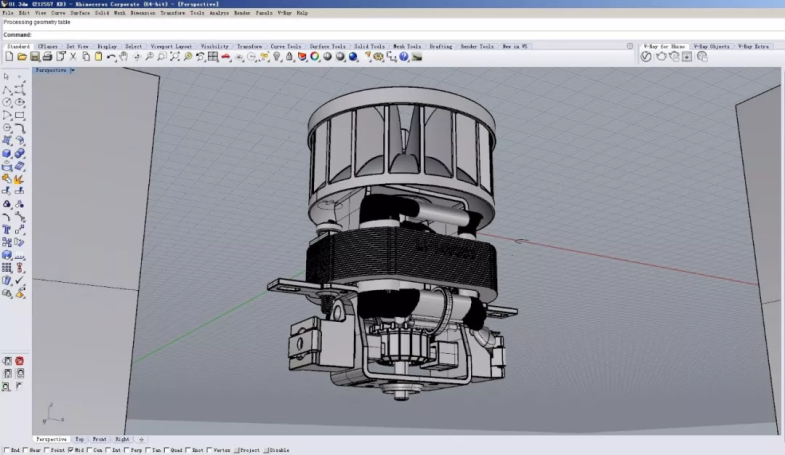Image resolution: width=785 pixels, height=455 pixels.
Task: Click the Open file folder icon
Action: coord(21,57)
